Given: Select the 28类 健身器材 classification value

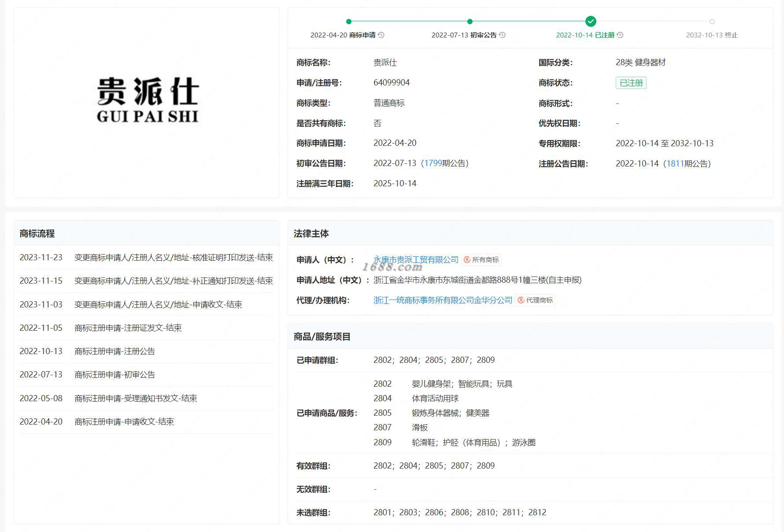Looking at the screenshot, I should (640, 63).
